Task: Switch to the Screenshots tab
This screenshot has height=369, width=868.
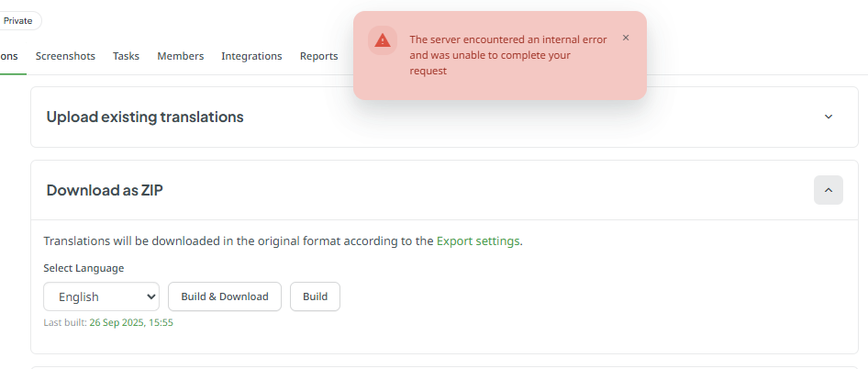Action: tap(65, 56)
